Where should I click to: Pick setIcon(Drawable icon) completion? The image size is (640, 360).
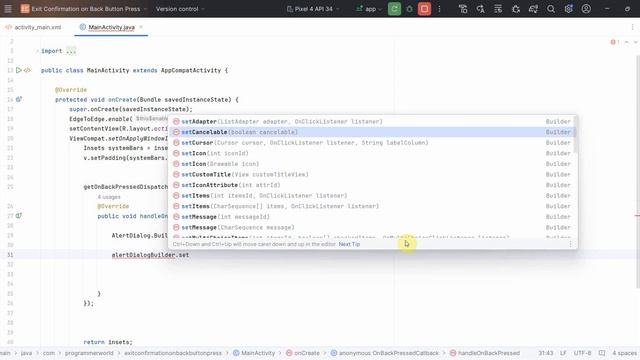tap(371, 164)
